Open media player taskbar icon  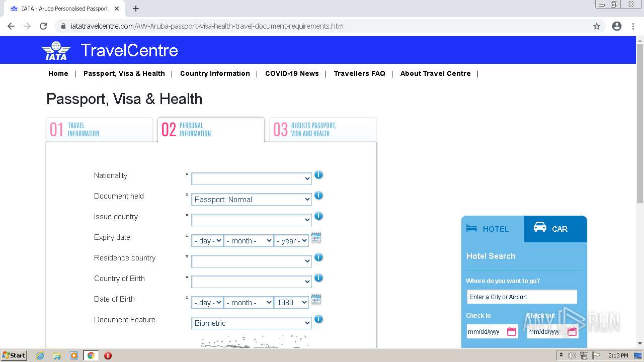[x=74, y=355]
